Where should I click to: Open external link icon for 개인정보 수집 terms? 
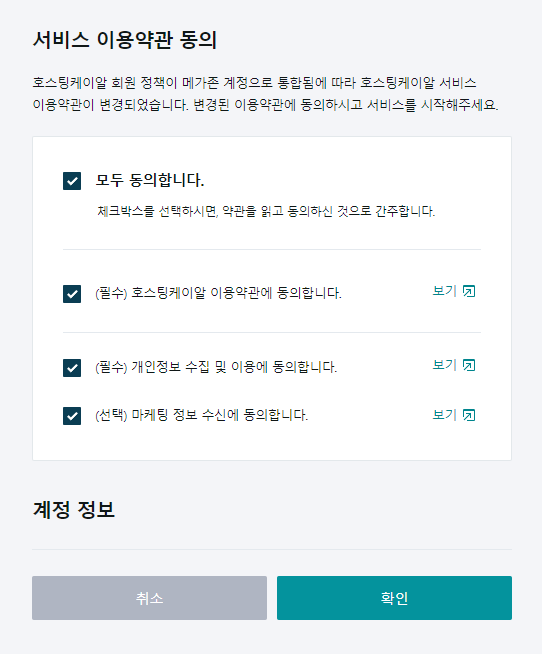coord(469,365)
